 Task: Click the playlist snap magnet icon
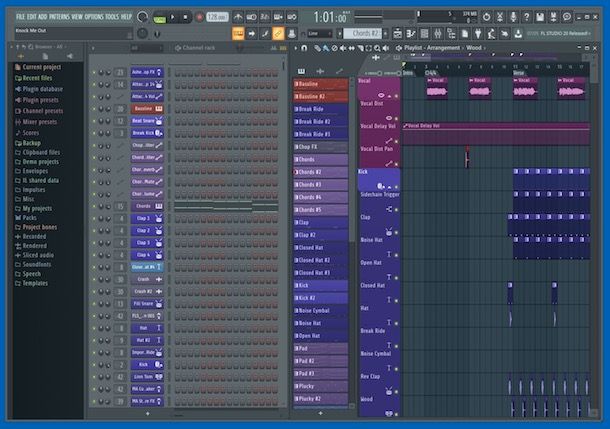coord(304,48)
